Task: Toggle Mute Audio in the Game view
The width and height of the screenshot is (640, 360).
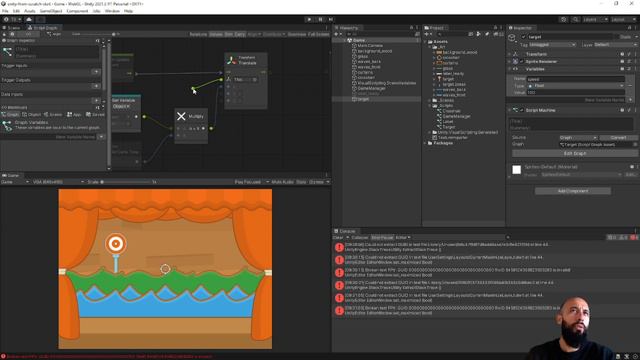Action: tap(282, 182)
